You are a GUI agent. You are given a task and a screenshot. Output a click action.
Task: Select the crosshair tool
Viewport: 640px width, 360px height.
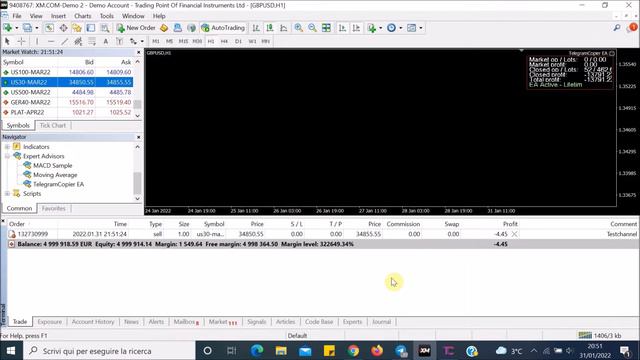click(x=21, y=41)
